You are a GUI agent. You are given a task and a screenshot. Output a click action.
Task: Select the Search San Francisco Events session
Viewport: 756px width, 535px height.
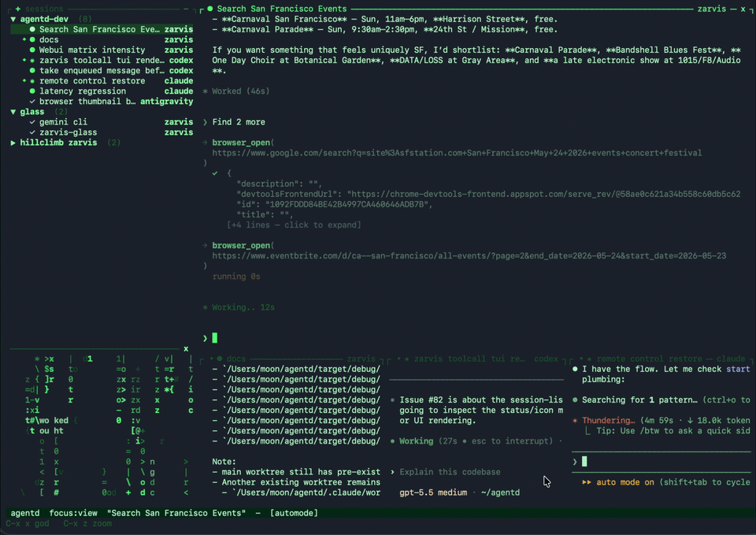click(x=102, y=29)
